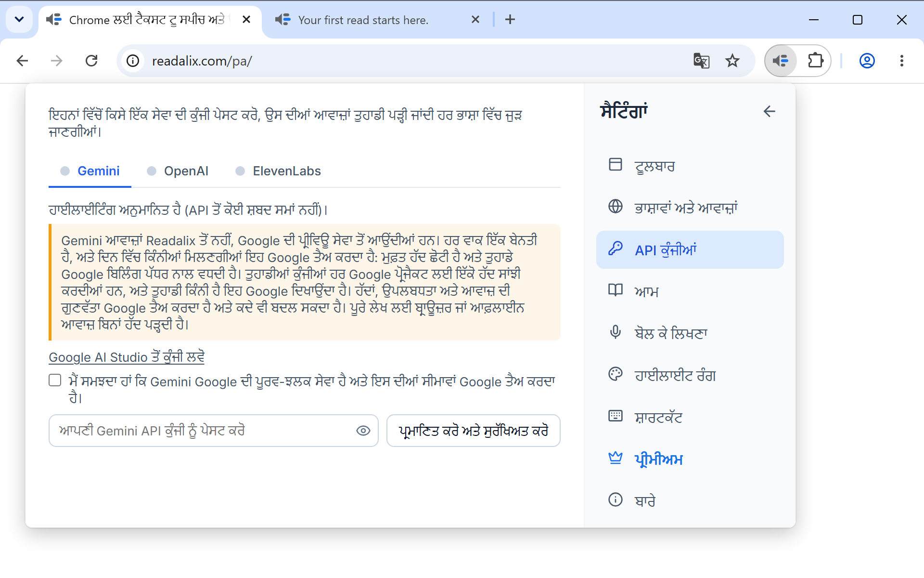Select the Gemini tab
924x578 pixels.
pyautogui.click(x=90, y=171)
